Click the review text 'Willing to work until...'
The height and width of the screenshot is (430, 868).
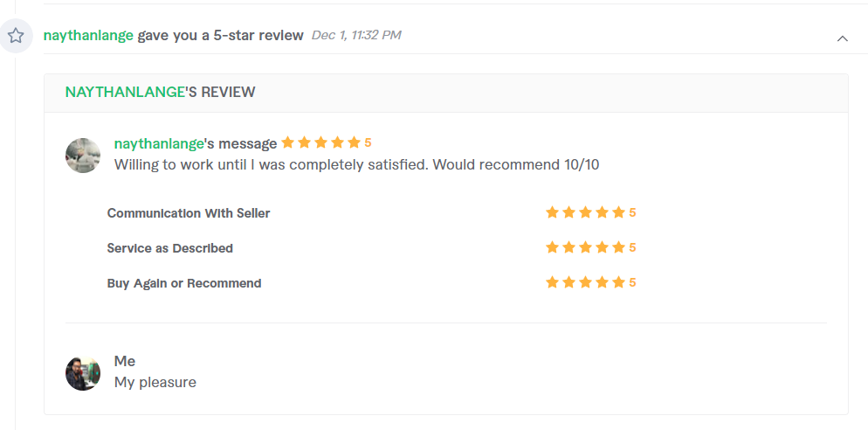[356, 164]
